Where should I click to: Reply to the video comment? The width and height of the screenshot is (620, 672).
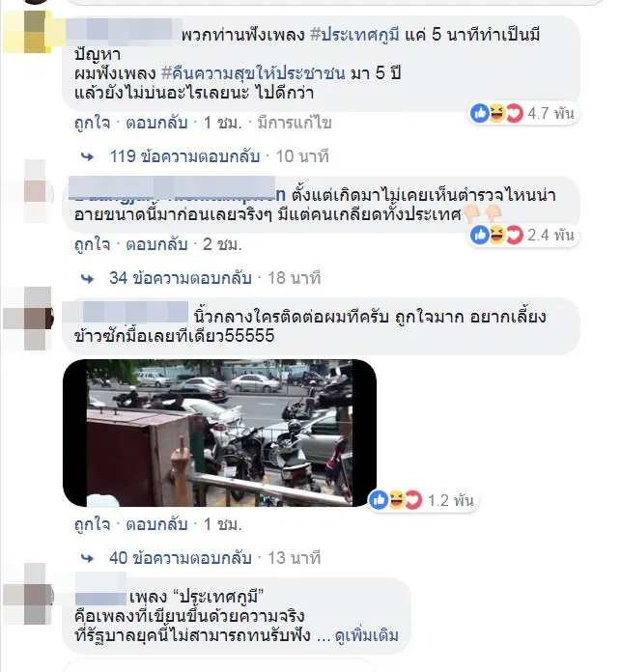pyautogui.click(x=156, y=524)
